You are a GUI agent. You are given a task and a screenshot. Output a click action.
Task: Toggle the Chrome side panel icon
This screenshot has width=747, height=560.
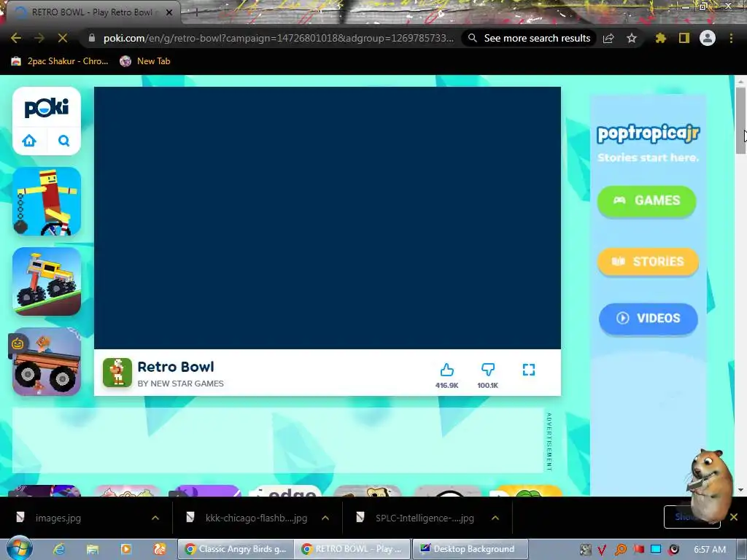684,38
